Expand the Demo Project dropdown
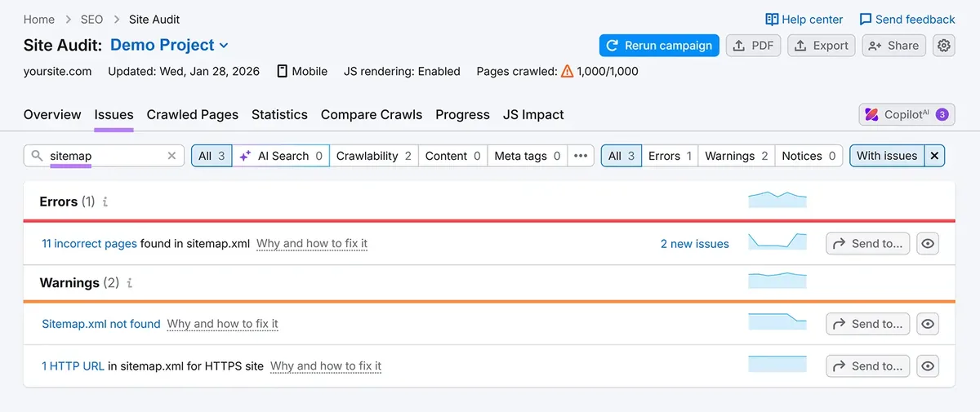The image size is (980, 412). (x=170, y=45)
